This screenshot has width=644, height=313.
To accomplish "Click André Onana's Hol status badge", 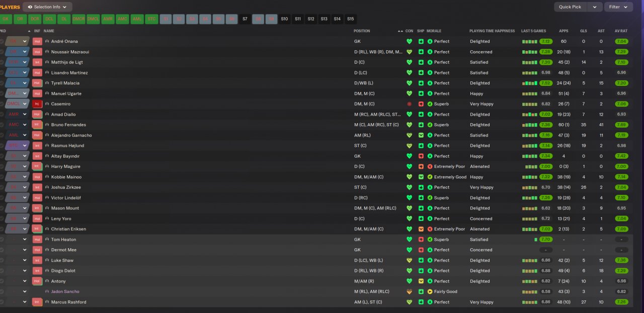I will point(37,42).
